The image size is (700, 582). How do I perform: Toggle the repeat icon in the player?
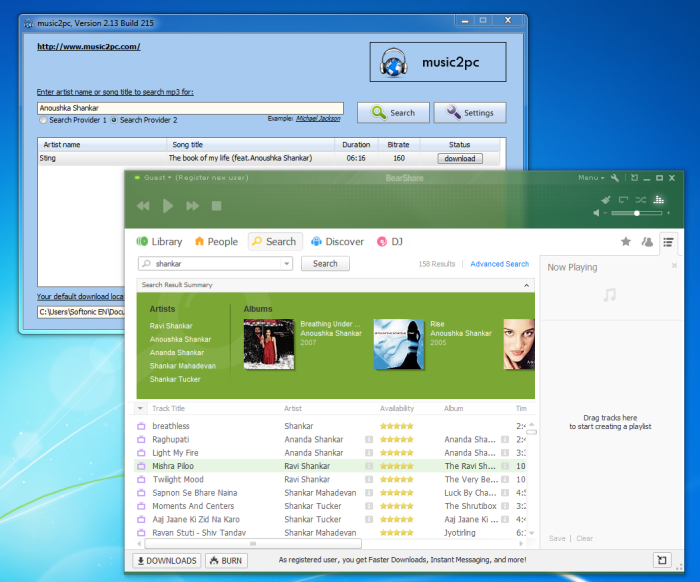pos(623,200)
